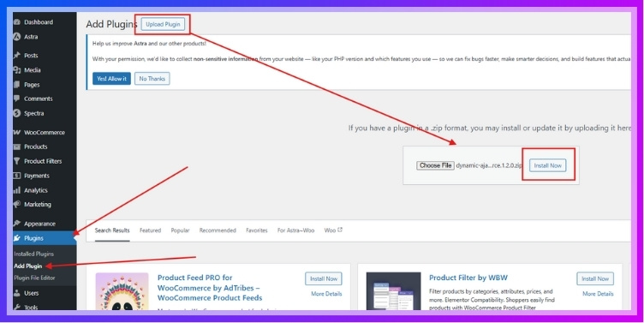
Task: Click the Analytics bar chart icon
Action: pos(17,190)
